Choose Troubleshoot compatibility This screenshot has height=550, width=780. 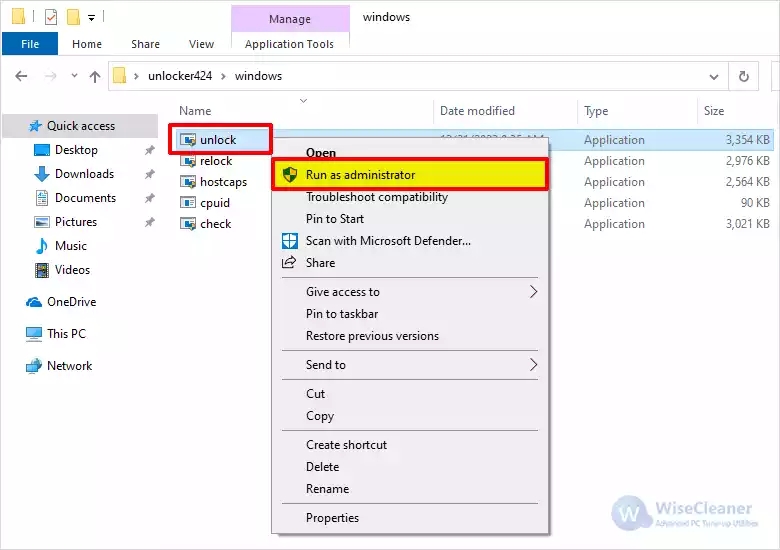(x=410, y=197)
